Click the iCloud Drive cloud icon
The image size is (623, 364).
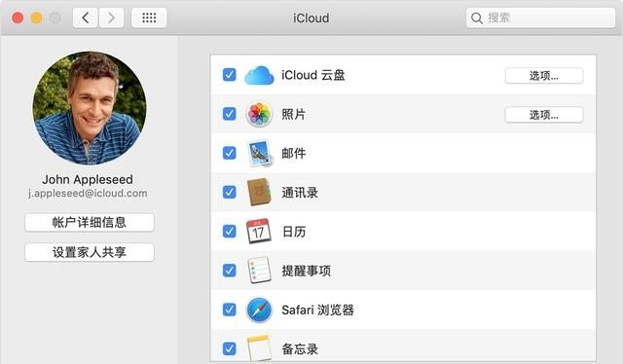click(x=259, y=75)
